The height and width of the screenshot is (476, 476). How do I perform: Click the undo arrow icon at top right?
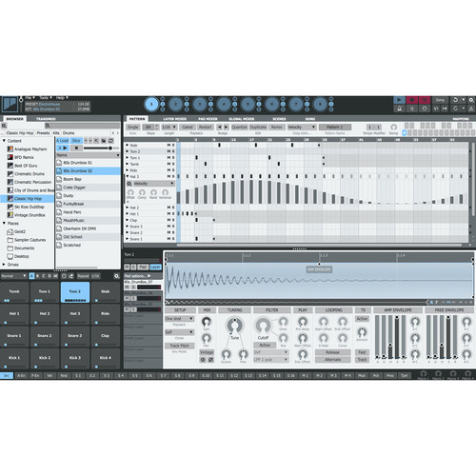coord(455,100)
